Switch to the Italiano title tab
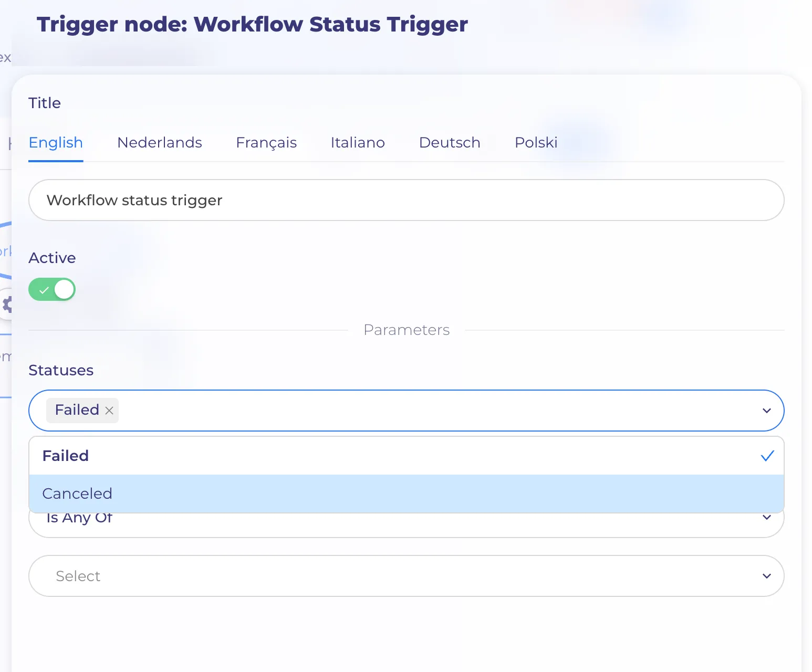Screen dimensions: 812x672 (x=358, y=143)
